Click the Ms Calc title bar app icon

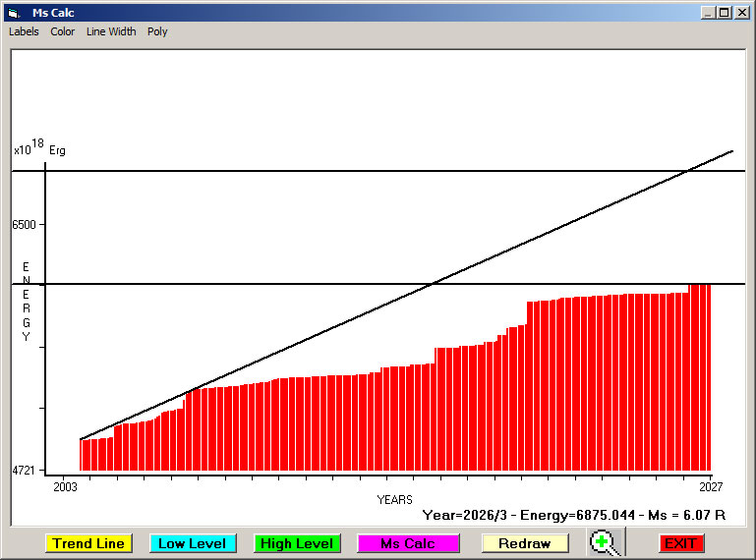[14, 13]
